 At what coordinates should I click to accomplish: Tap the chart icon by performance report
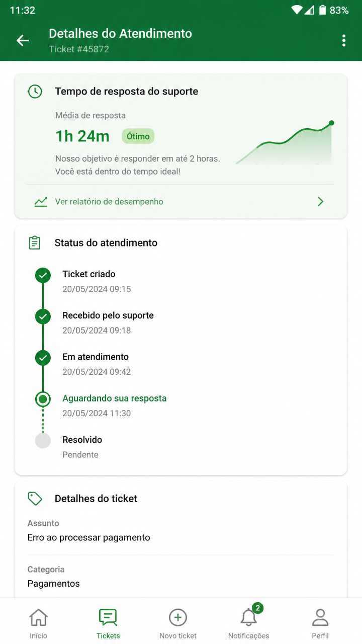41,202
